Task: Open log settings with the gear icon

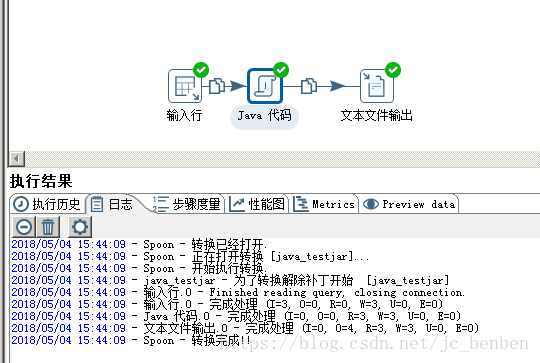Action: click(x=80, y=227)
